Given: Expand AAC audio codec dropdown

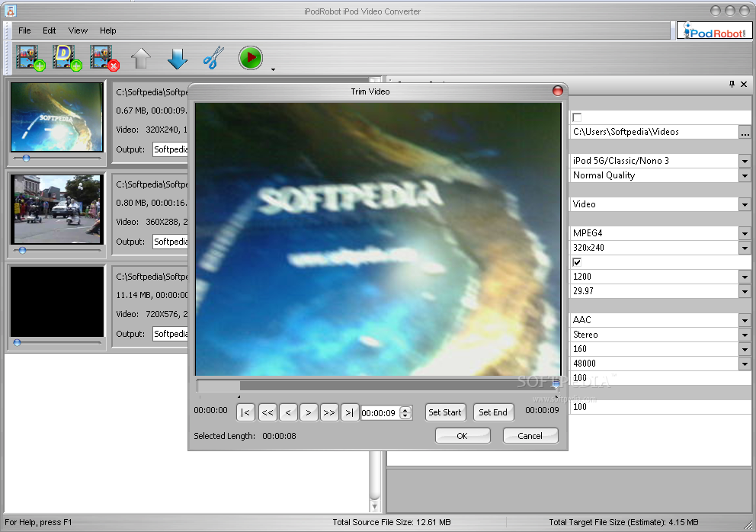Looking at the screenshot, I should (745, 320).
